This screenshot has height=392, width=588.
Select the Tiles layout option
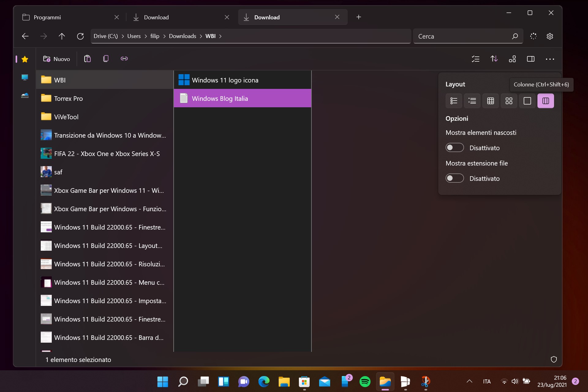(509, 101)
